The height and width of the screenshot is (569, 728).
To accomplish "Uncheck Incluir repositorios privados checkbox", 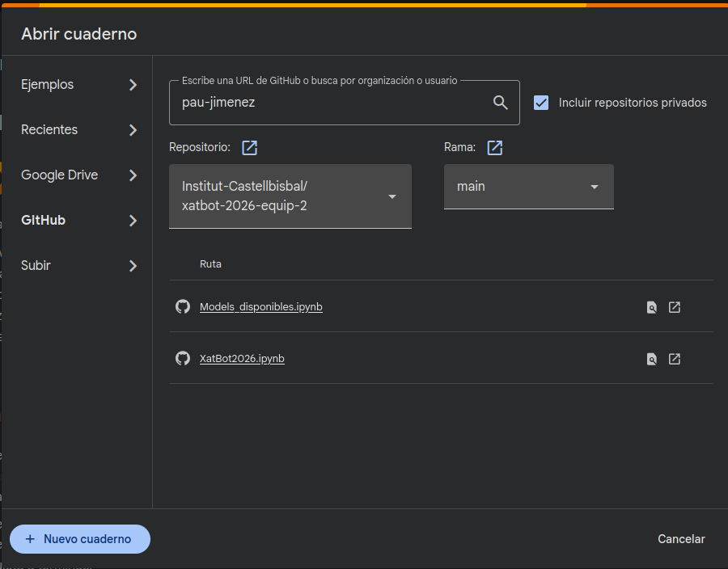I will [x=541, y=103].
